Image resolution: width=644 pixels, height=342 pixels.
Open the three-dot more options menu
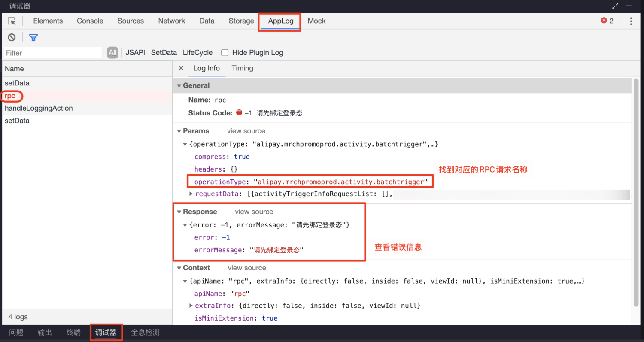point(631,21)
